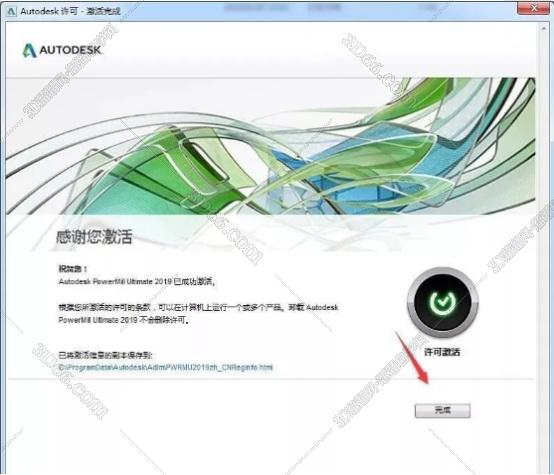Close the Autodesk license window

tap(535, 8)
